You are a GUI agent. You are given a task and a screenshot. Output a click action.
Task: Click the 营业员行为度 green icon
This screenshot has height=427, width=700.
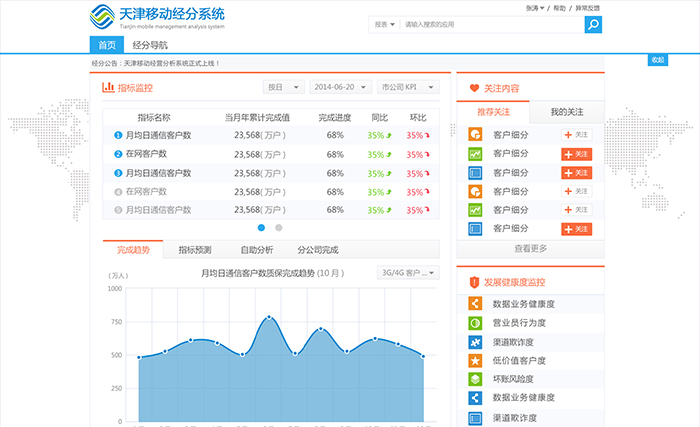[x=475, y=324]
